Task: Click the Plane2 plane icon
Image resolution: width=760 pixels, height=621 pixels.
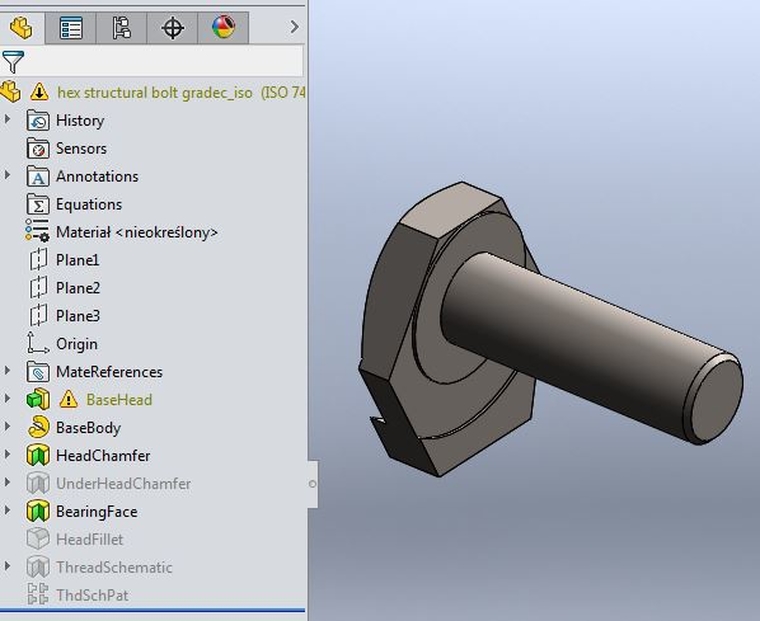Action: pos(38,287)
